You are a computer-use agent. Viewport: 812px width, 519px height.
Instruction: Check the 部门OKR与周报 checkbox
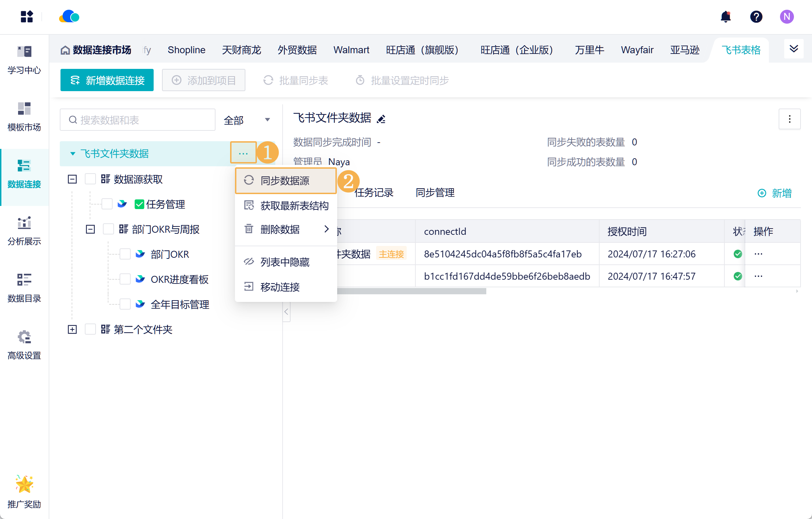(108, 229)
